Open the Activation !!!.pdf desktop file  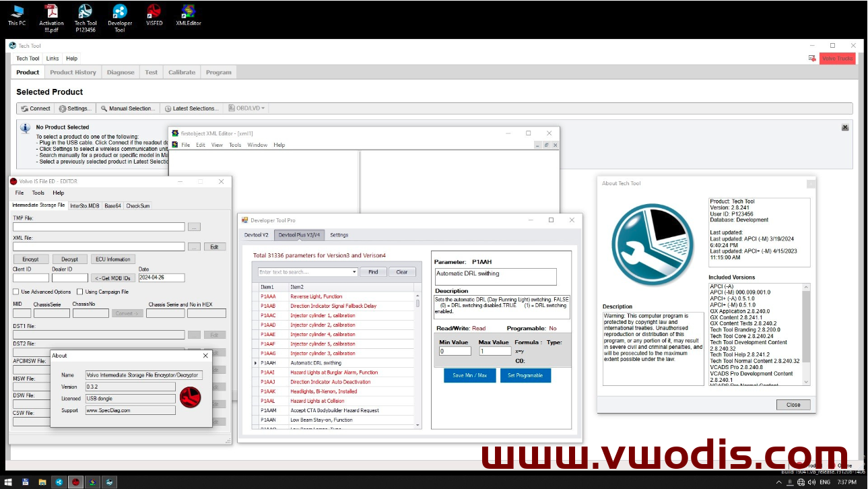pos(51,18)
